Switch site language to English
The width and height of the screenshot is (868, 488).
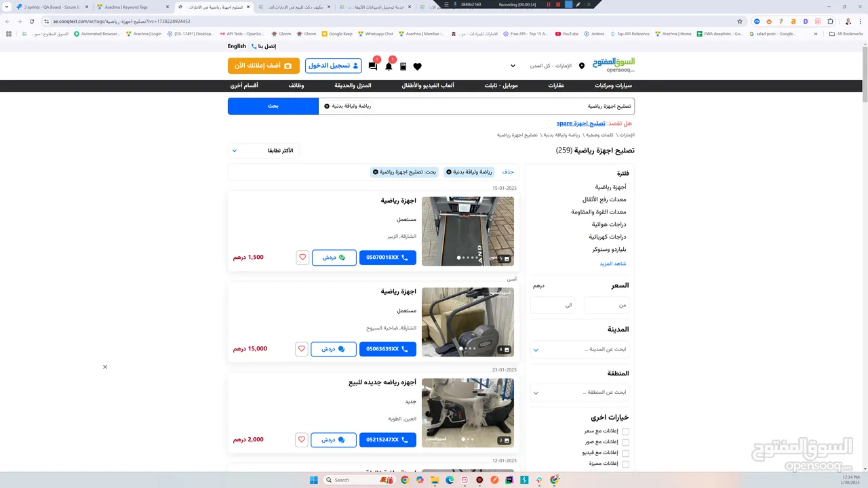[x=237, y=46]
